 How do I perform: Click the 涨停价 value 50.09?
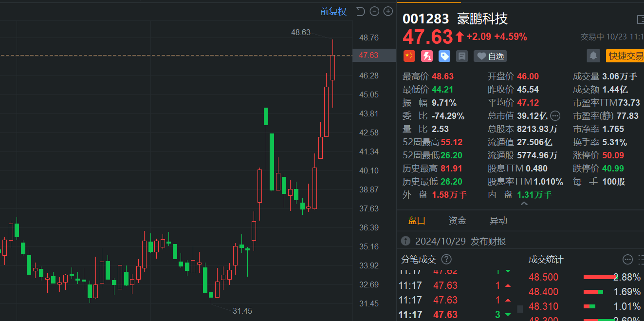613,155
